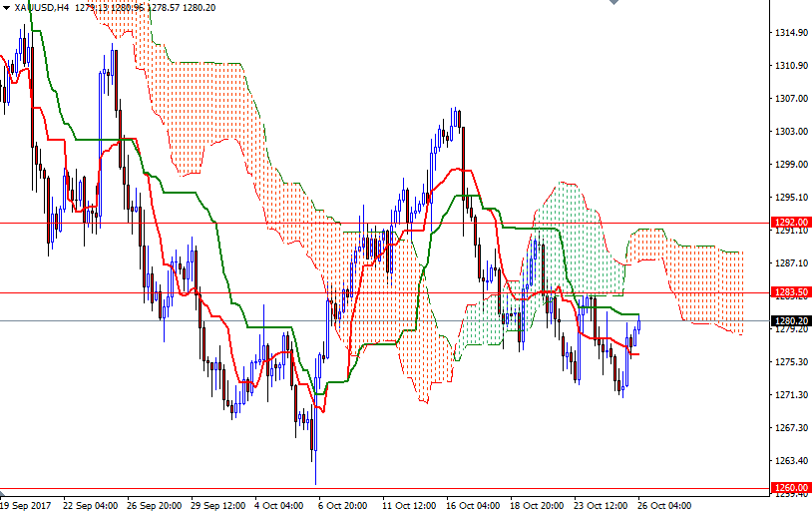
Task: Click the 1275.30 price axis value
Action: tap(791, 361)
